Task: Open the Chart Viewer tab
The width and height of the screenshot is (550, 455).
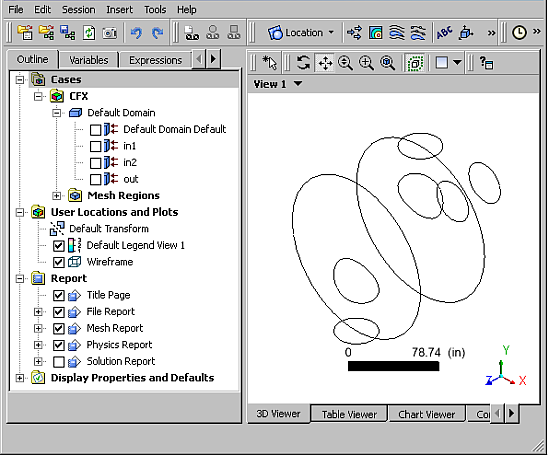Action: [427, 414]
